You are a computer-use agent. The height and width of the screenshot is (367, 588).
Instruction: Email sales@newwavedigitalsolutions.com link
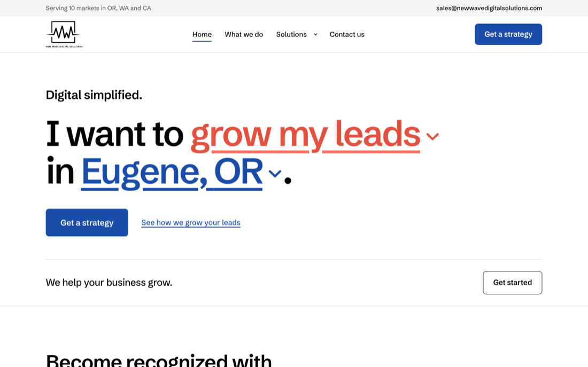489,8
